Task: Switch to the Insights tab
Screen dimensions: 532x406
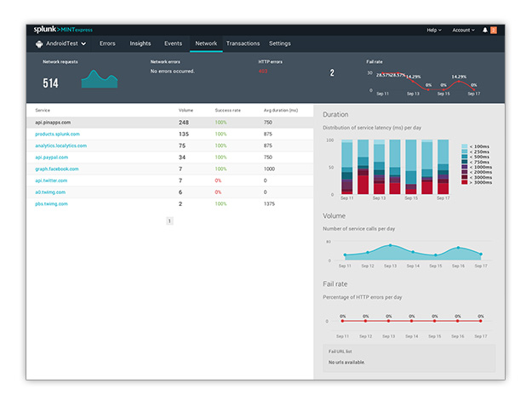Action: point(140,43)
